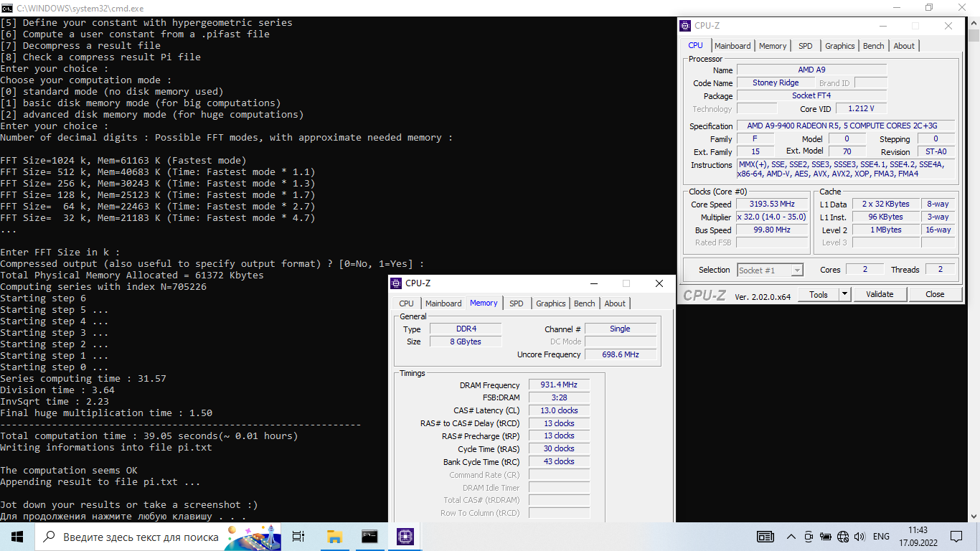
Task: Click the CPU-Z logo icon in the Processor window title bar
Action: (686, 26)
